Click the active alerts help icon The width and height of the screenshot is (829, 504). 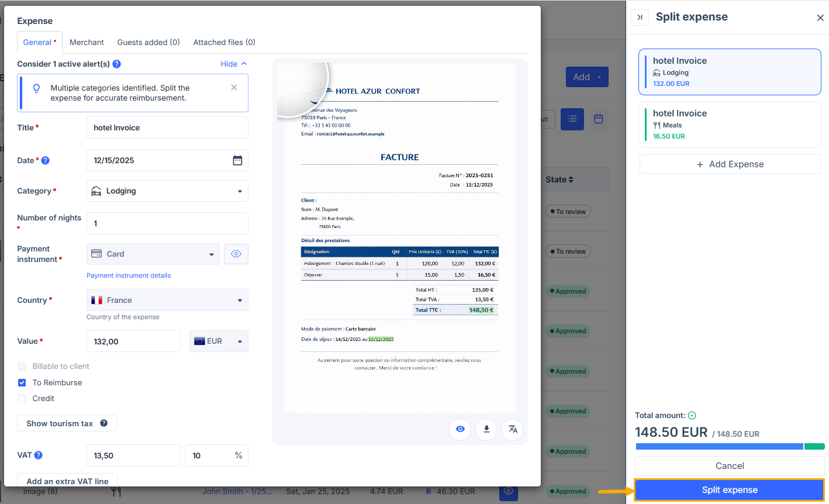click(x=116, y=64)
